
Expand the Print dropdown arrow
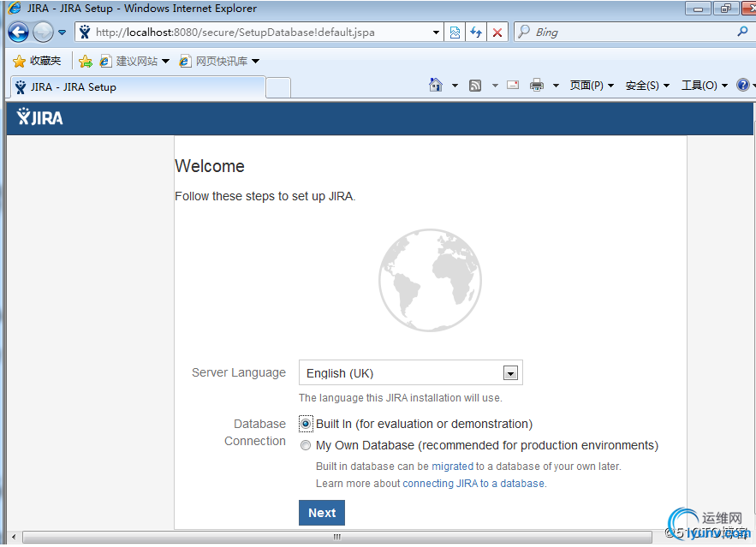pyautogui.click(x=556, y=86)
